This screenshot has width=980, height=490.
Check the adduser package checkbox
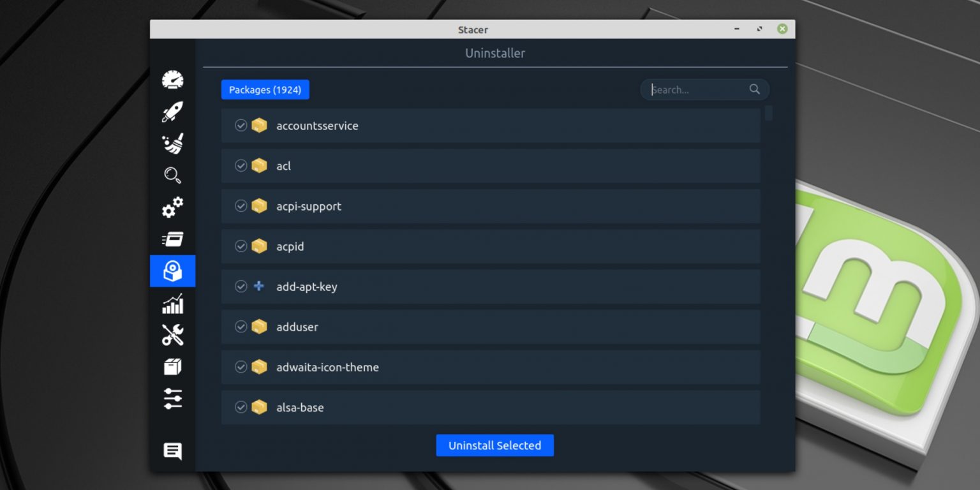pos(241,326)
